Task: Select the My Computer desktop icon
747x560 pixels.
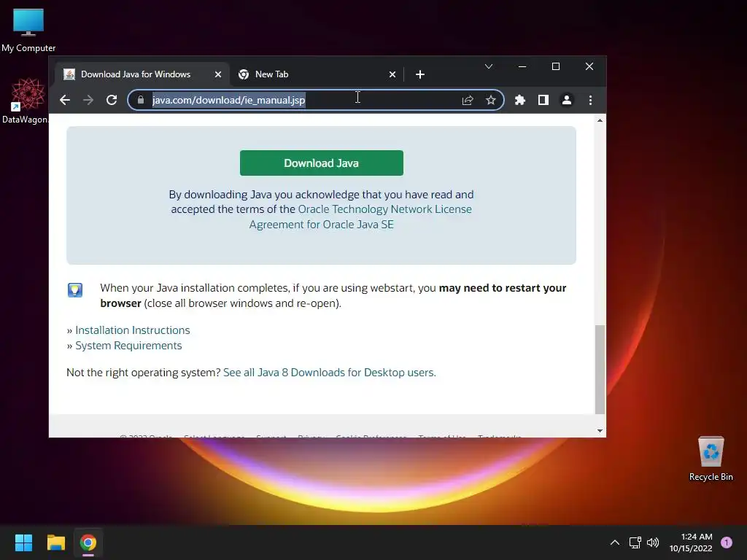Action: click(28, 30)
